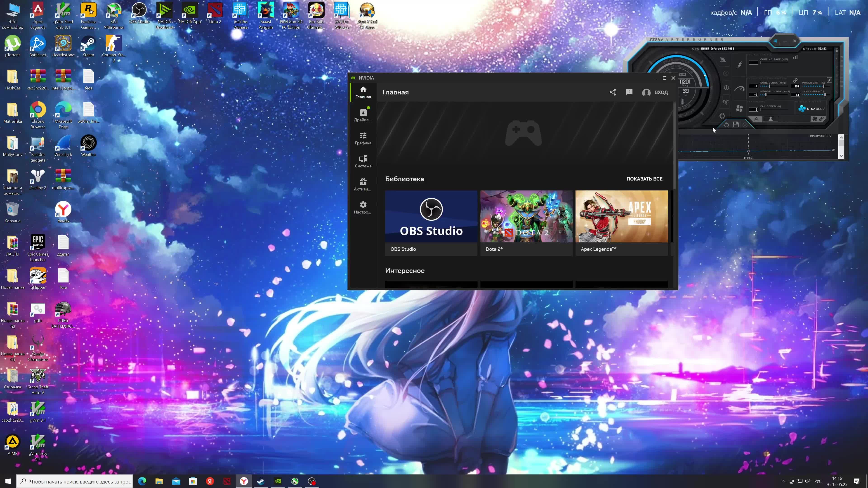The height and width of the screenshot is (488, 868).
Task: Select the Hearthstone desktop icon
Action: point(63,47)
